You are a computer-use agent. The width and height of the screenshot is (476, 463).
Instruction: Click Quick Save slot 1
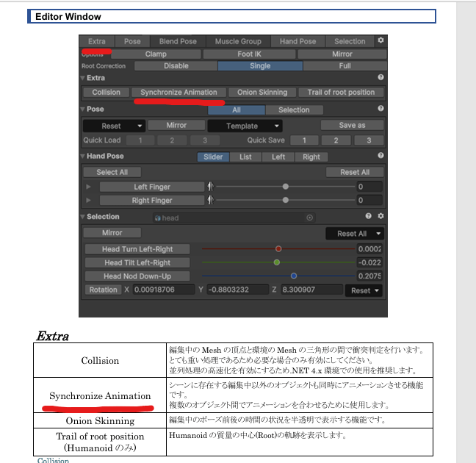pos(304,140)
